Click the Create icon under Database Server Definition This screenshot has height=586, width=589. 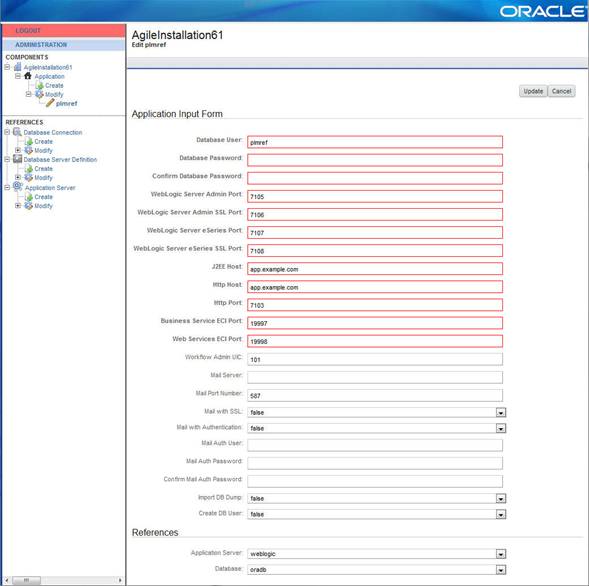click(29, 168)
